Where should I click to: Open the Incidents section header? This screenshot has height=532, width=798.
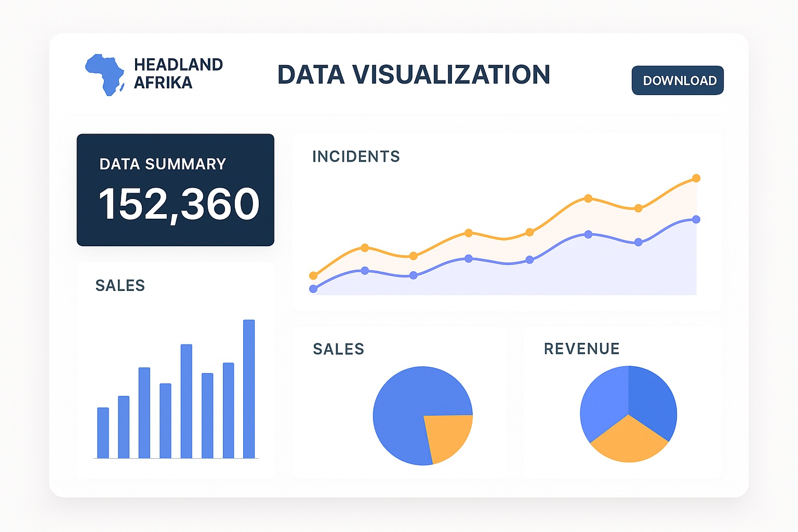click(356, 156)
